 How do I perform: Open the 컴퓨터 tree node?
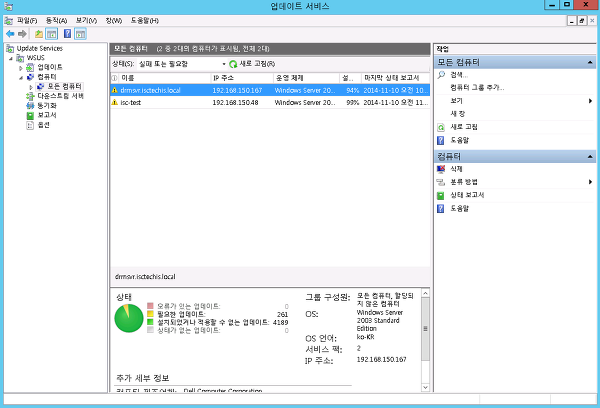47,77
